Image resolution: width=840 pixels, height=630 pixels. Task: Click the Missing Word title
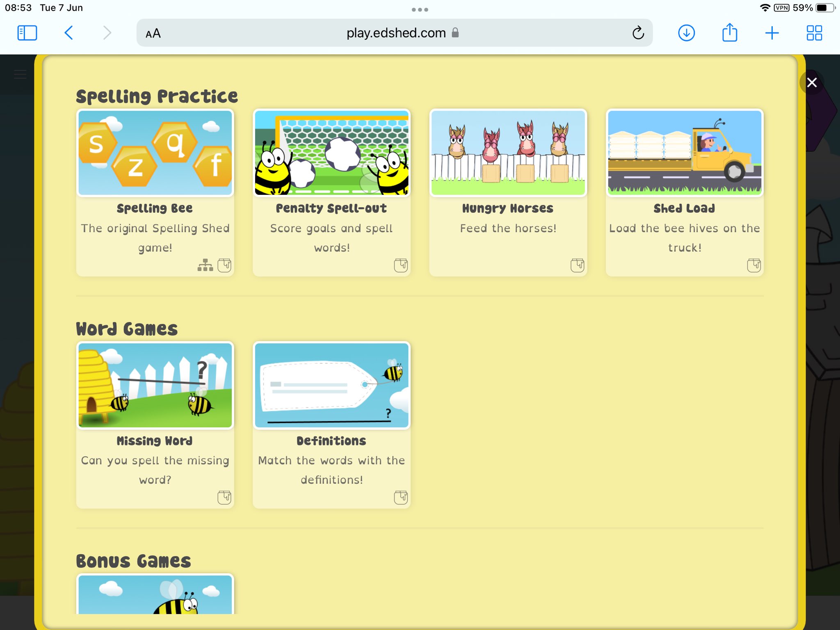point(155,441)
